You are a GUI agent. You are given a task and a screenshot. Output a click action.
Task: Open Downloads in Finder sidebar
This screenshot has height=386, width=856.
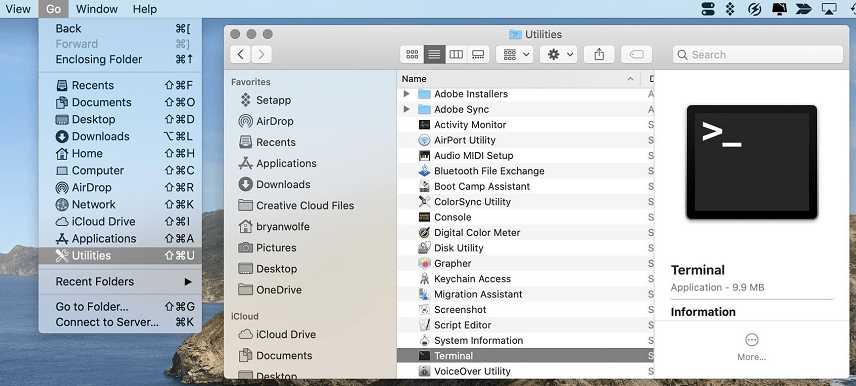point(275,185)
